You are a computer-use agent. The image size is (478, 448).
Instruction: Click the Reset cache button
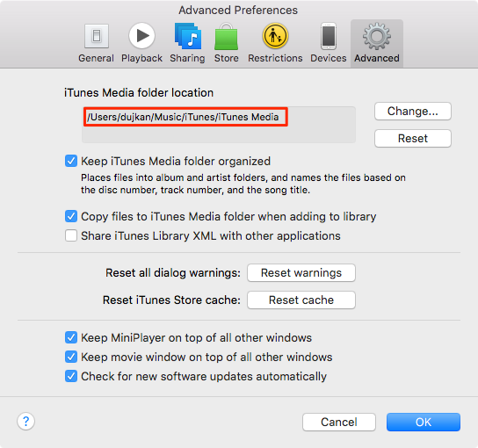(301, 300)
